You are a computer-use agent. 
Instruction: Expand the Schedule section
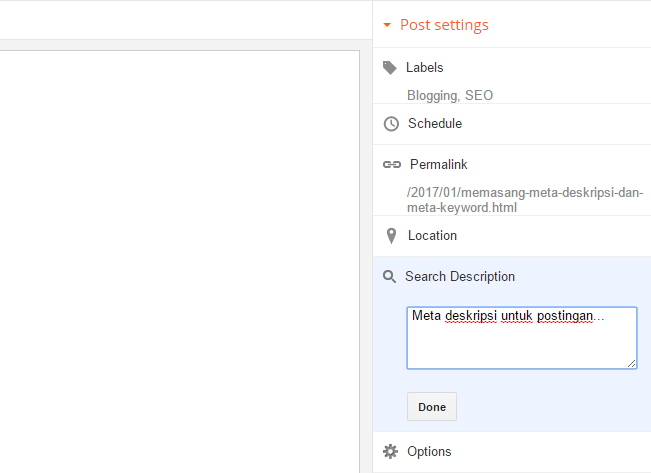coord(435,124)
